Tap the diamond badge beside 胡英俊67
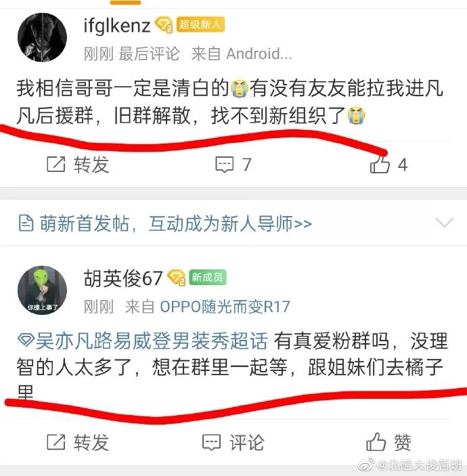 (177, 278)
